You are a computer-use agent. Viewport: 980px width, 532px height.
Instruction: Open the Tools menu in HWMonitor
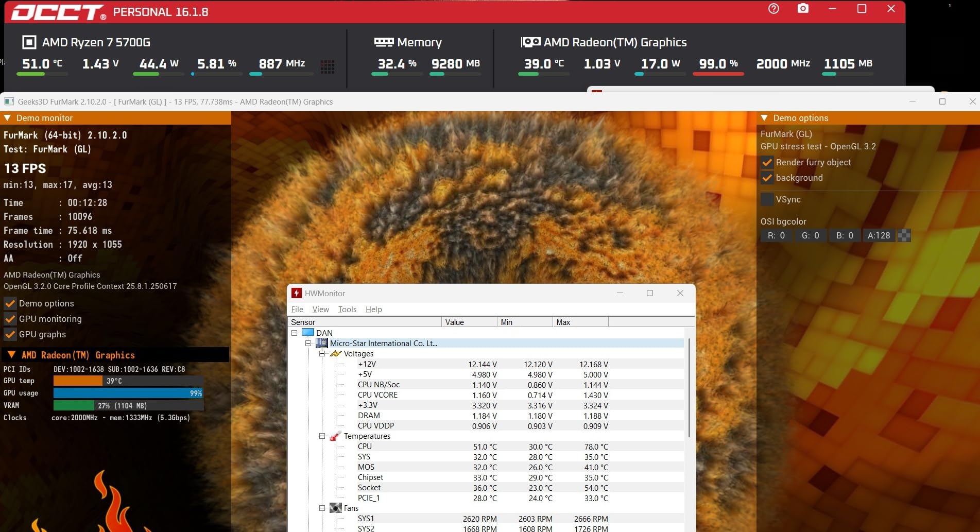tap(347, 309)
